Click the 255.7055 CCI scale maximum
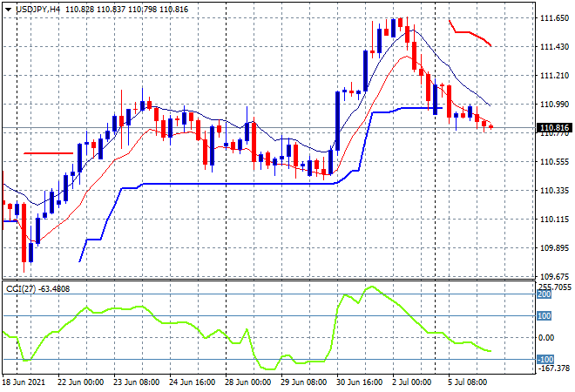This screenshot has width=575, height=392. [554, 287]
